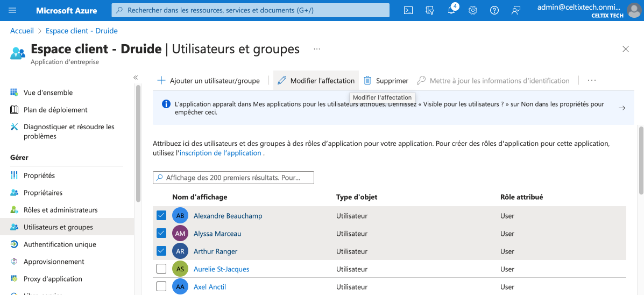Open Arthur Ranger's user link
This screenshot has height=295, width=644.
click(215, 251)
